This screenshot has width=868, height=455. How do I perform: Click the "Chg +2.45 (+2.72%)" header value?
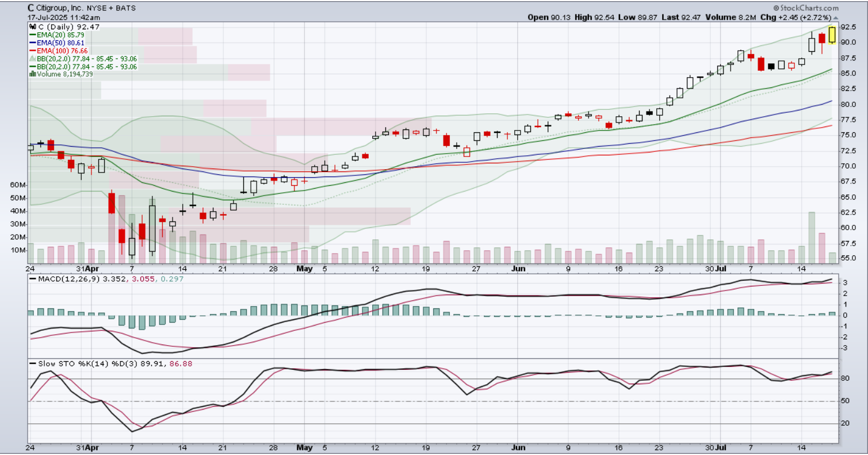796,17
